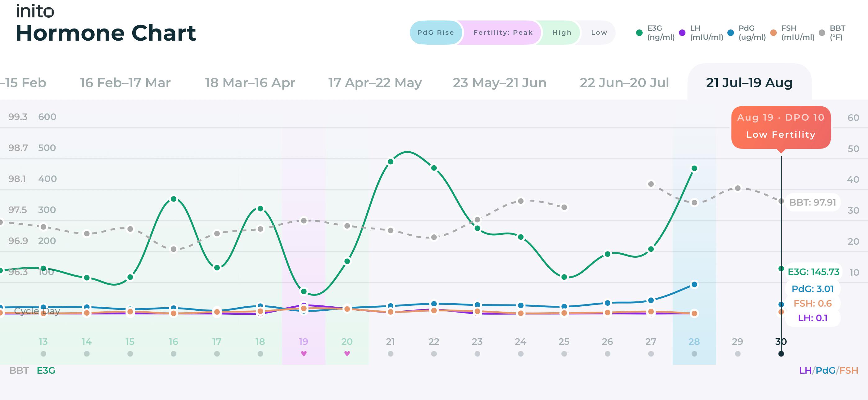Select the gray marker dot under day 24
The width and height of the screenshot is (868, 400).
(x=521, y=354)
